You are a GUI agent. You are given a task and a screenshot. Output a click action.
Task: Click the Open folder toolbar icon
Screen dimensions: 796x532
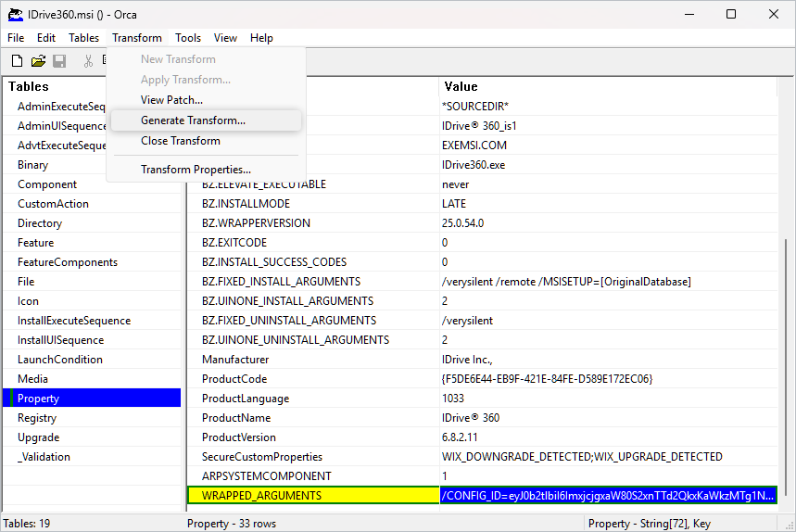click(x=38, y=61)
